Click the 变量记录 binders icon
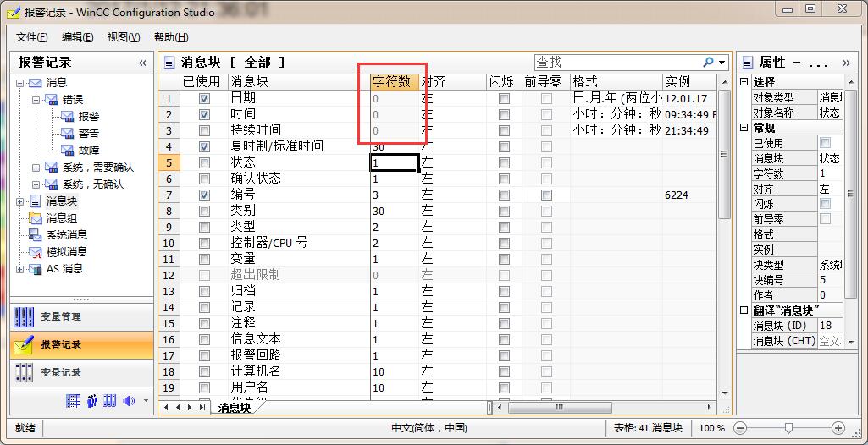The height and width of the screenshot is (445, 868). 24,372
